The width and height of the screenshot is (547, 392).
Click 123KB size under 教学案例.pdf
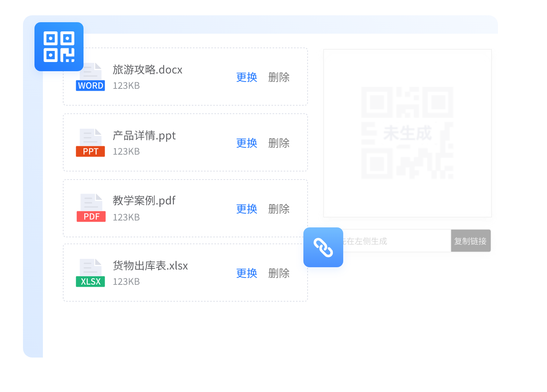126,217
